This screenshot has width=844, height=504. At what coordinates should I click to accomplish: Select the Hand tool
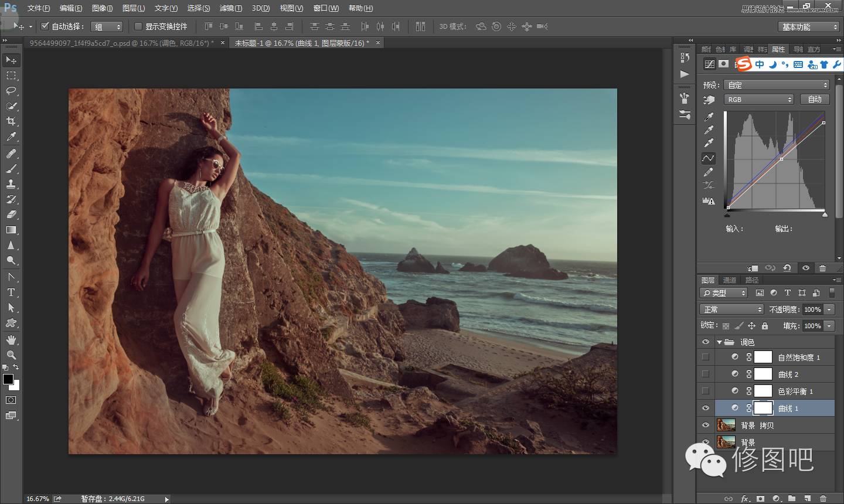pyautogui.click(x=11, y=340)
